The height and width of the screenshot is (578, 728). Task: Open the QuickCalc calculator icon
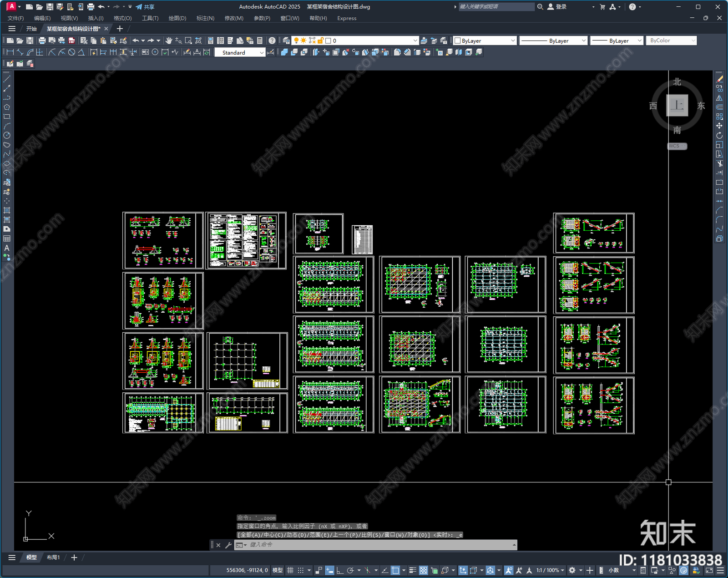click(x=260, y=41)
